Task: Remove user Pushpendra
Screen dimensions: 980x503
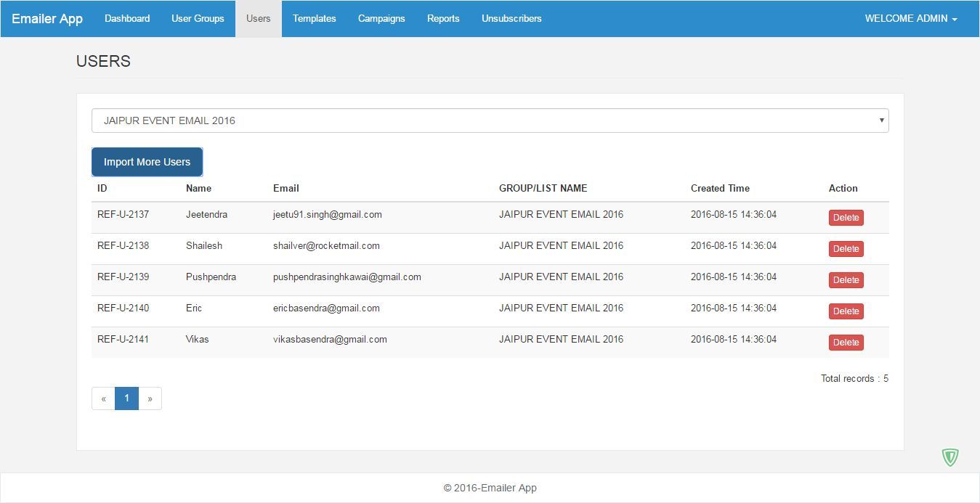Action: (846, 280)
